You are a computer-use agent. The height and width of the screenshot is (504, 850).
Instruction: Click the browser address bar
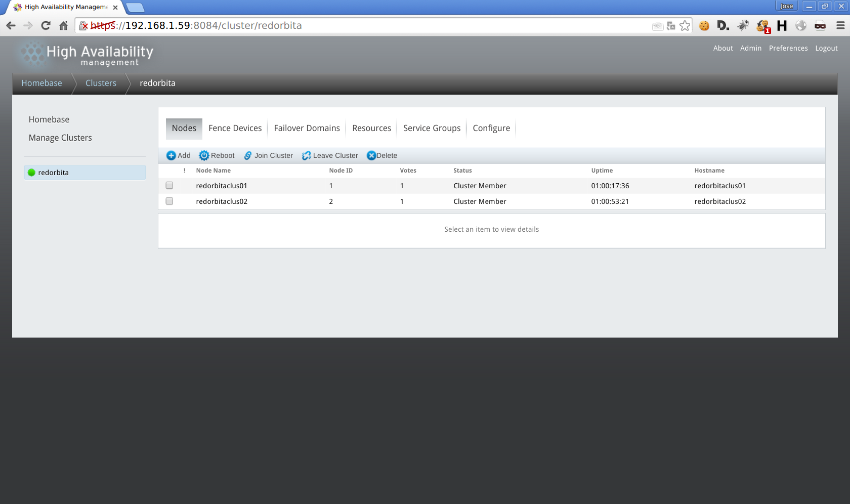coord(354,26)
